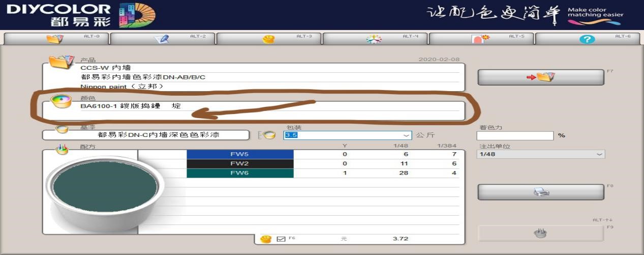Screen dimensions: 644x255
Task: Click the product folder icon
Action: (x=61, y=62)
